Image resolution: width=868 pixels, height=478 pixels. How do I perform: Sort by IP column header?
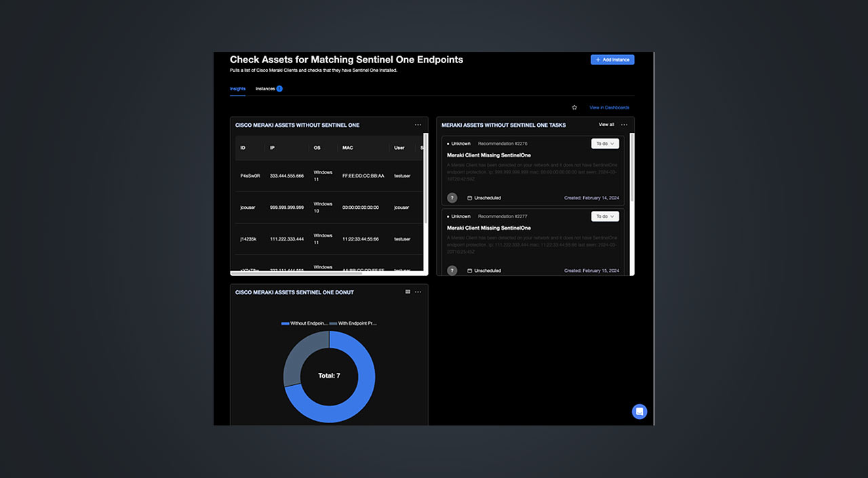coord(273,148)
